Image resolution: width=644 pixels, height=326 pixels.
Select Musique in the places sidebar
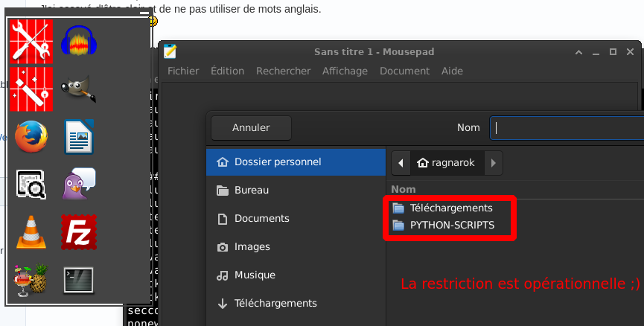pos(255,275)
